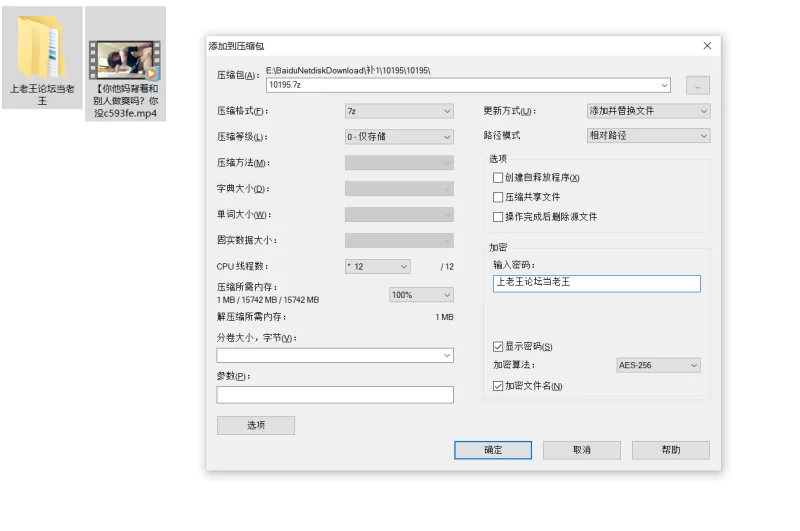This screenshot has width=800, height=531.
Task: Click the 确定 button
Action: [493, 450]
